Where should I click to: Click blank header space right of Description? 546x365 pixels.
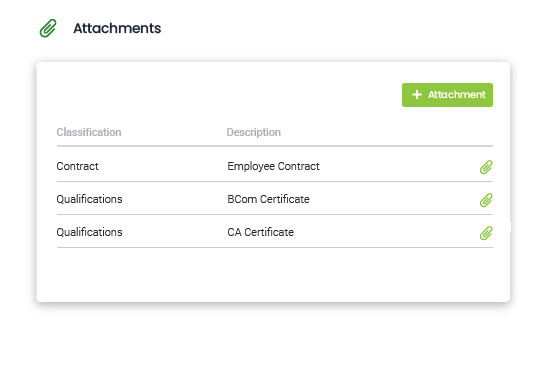387,132
